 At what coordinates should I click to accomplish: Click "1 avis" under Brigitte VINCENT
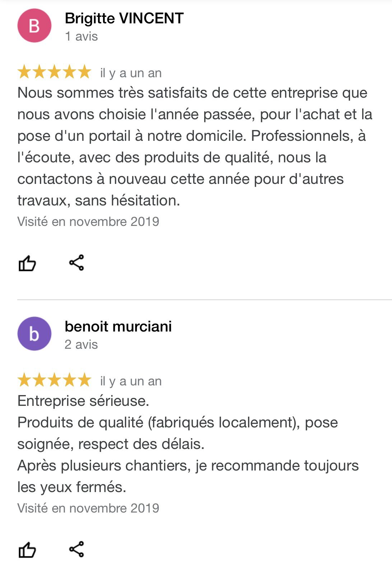81,36
